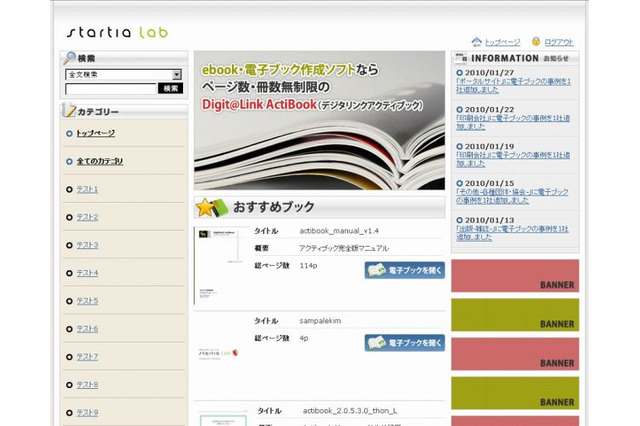
Task: Open the 2010/01/22 印刷会社 news link
Action: [x=513, y=122]
